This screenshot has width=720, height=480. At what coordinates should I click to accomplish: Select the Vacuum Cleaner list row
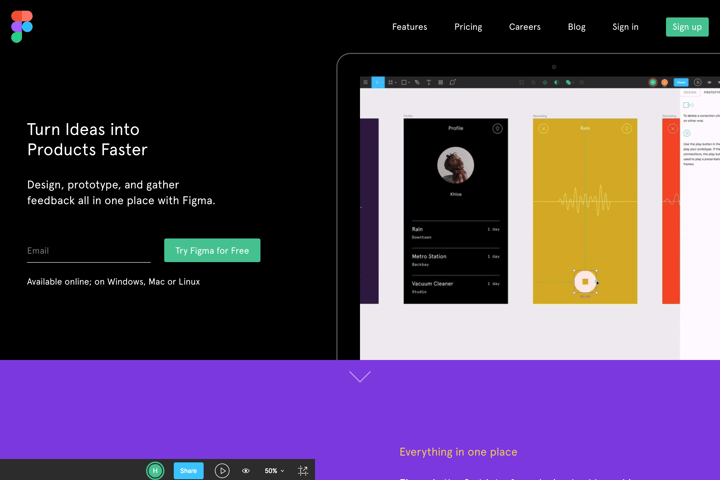coord(456,287)
